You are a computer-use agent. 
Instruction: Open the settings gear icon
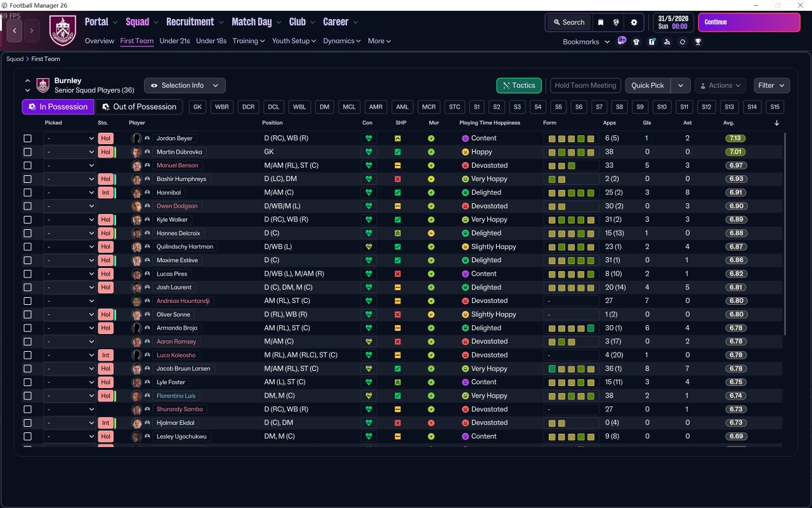(634, 22)
